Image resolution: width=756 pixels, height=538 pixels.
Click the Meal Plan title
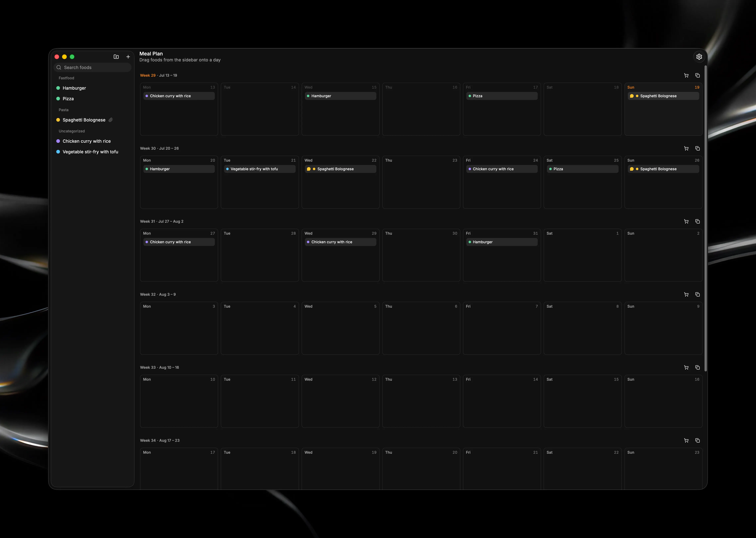(x=151, y=54)
